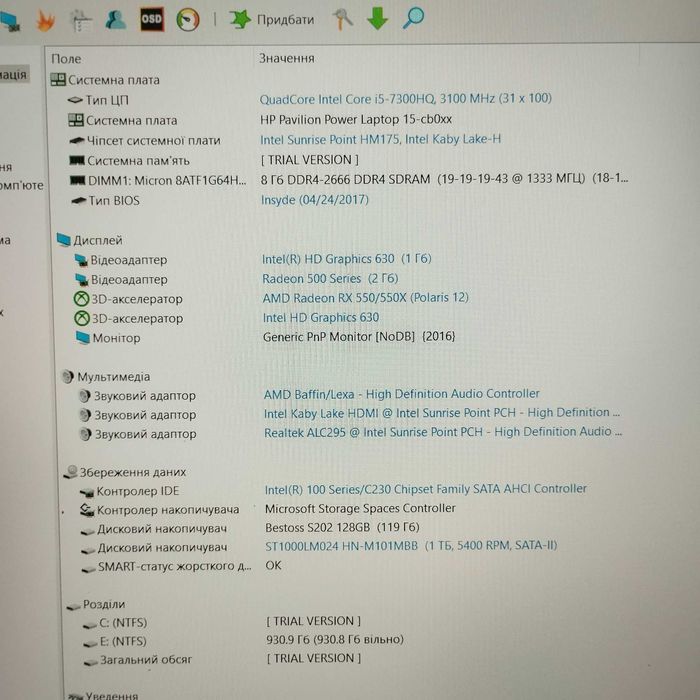This screenshot has width=700, height=700.
Task: Click the magnifier search toolbar icon
Action: coord(413,19)
